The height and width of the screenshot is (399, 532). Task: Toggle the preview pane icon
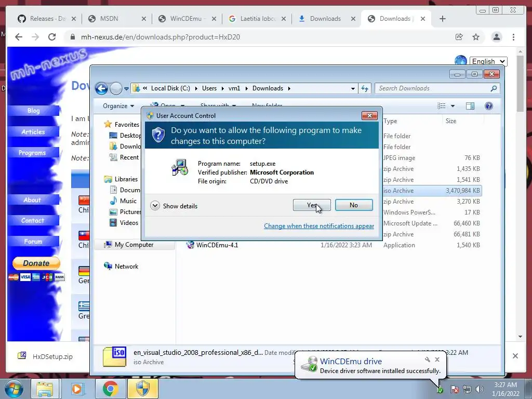click(470, 106)
